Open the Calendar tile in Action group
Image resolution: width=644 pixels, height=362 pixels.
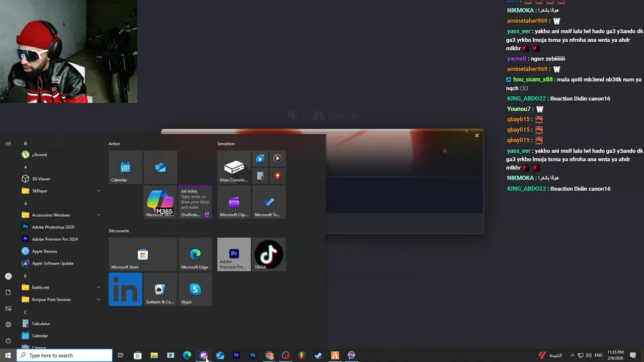click(x=125, y=167)
